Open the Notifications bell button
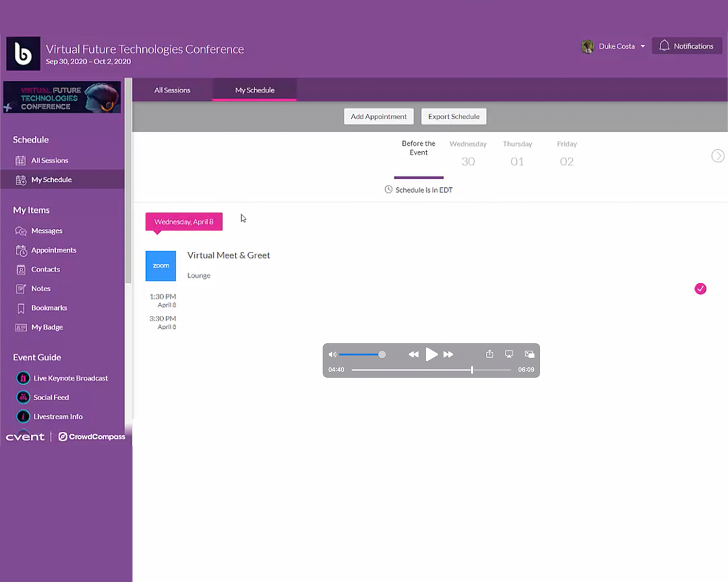The image size is (728, 582). coord(687,46)
